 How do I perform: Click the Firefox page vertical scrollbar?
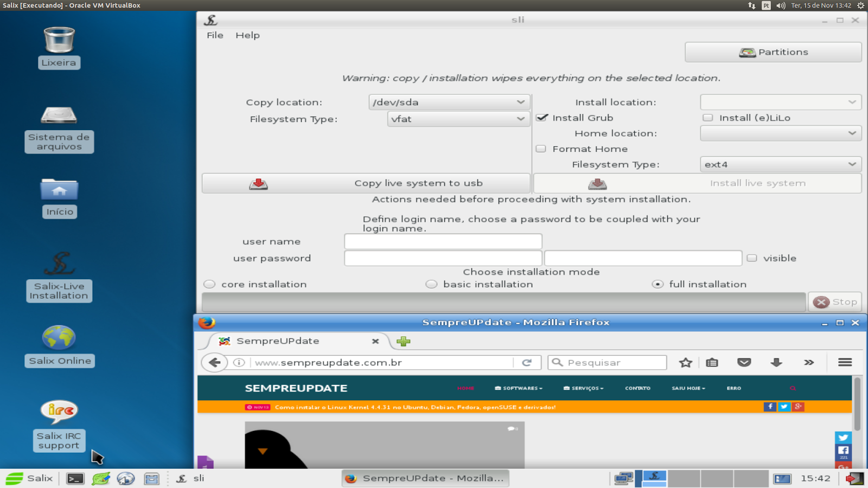(x=857, y=404)
